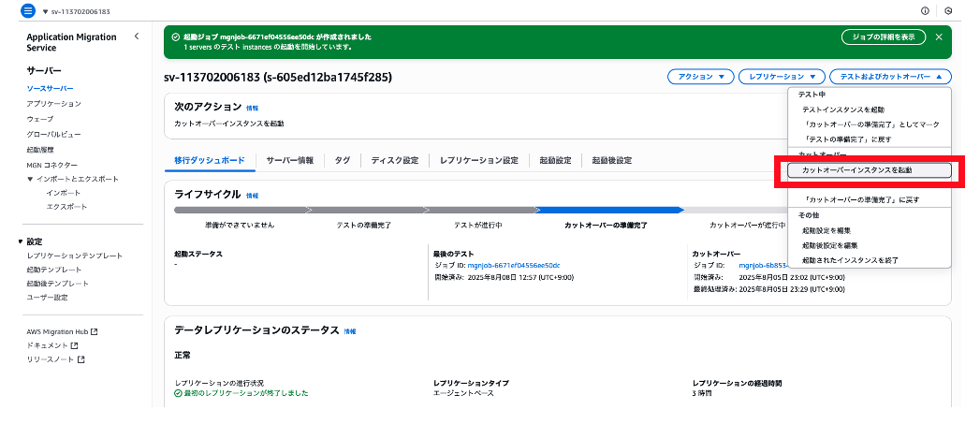
Task: Open ユーザー設定 in sidebar
Action: click(x=47, y=298)
